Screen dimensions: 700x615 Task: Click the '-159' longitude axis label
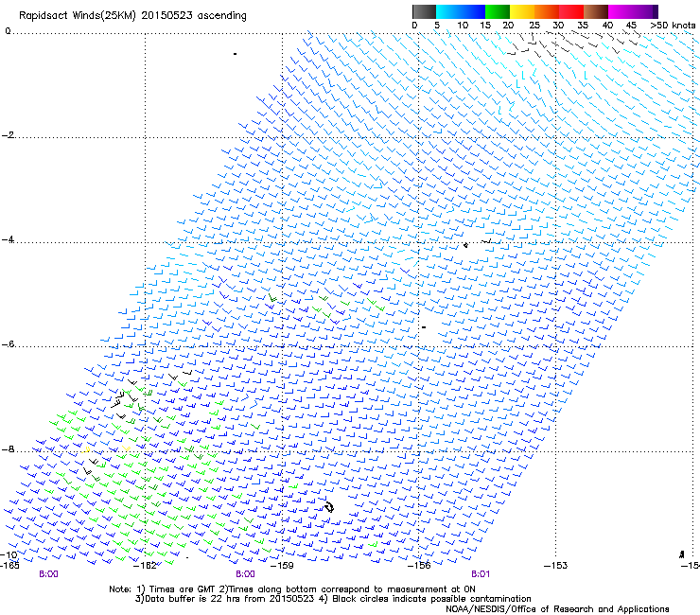[x=282, y=566]
